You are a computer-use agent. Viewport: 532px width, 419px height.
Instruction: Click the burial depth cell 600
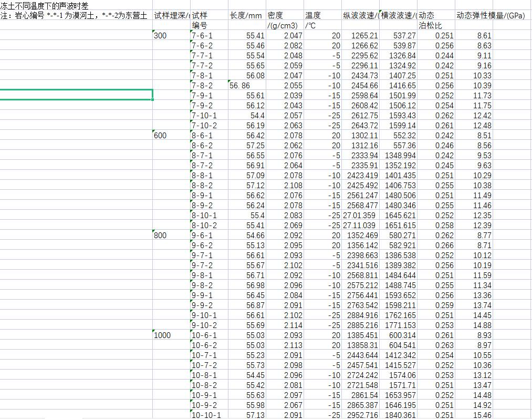coord(161,136)
